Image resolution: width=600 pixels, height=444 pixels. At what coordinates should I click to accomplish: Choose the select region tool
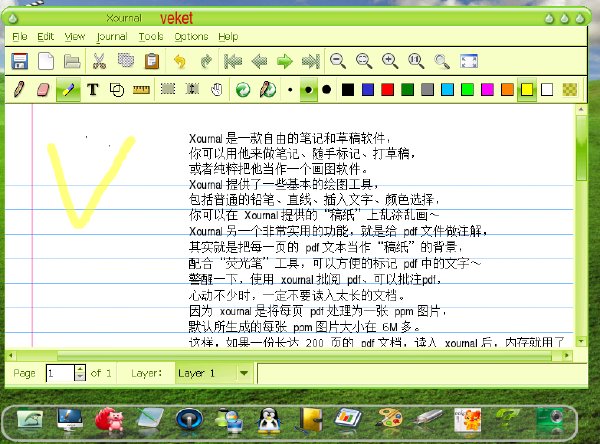168,89
